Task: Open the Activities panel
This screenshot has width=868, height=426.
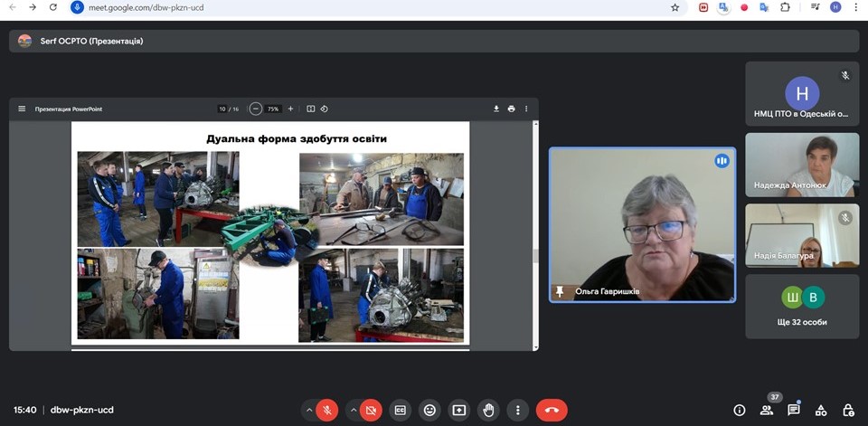Action: (821, 410)
